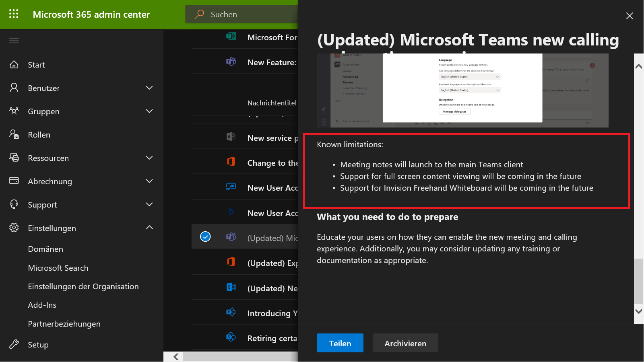Open the app launcher waffle icon

[14, 14]
